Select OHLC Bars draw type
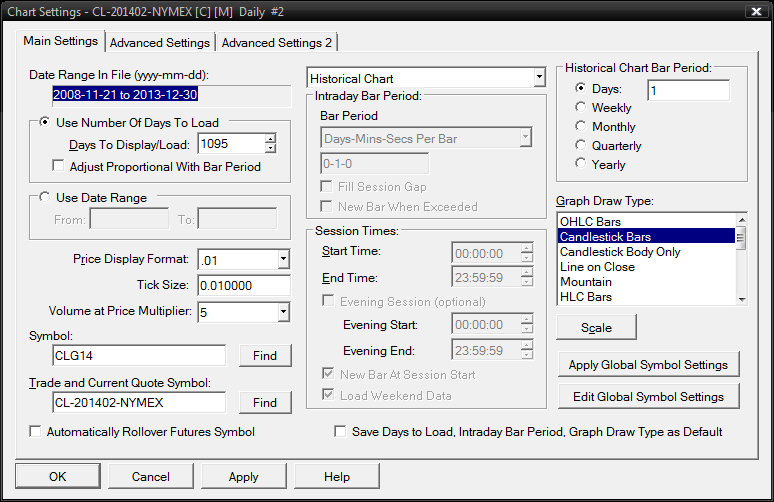Image resolution: width=774 pixels, height=502 pixels. pos(646,222)
